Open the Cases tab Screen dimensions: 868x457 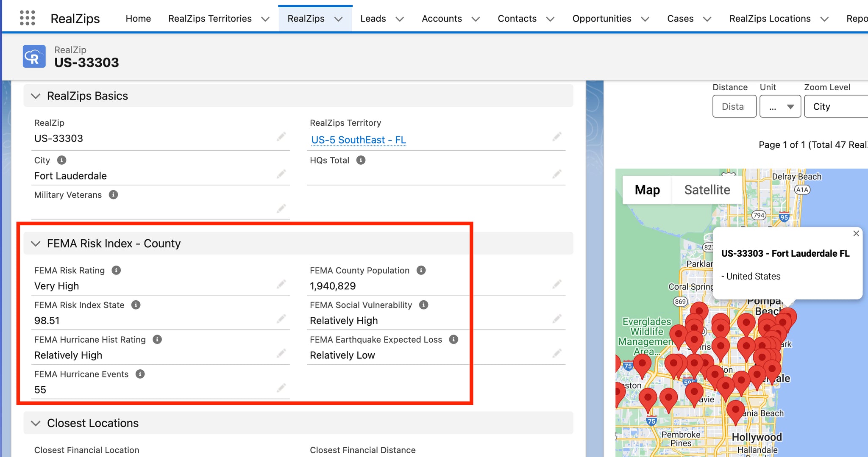pos(680,19)
